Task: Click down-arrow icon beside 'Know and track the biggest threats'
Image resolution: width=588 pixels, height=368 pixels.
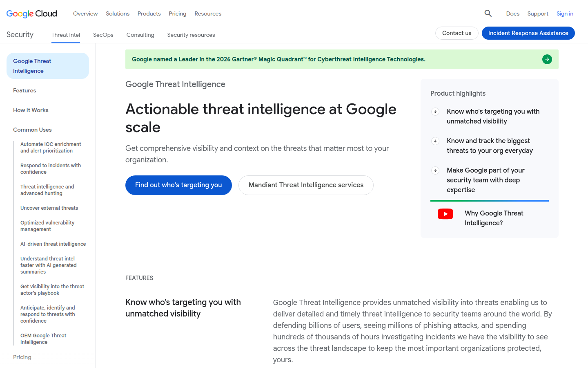Action: pyautogui.click(x=435, y=141)
